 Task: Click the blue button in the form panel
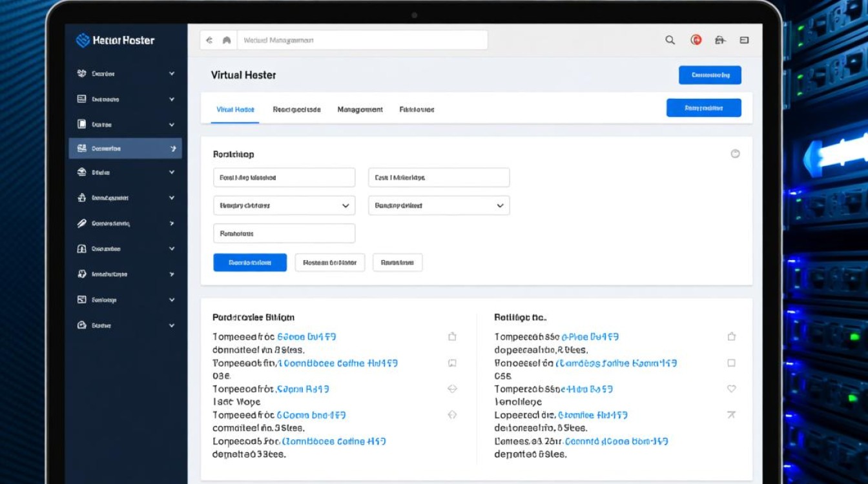point(250,263)
